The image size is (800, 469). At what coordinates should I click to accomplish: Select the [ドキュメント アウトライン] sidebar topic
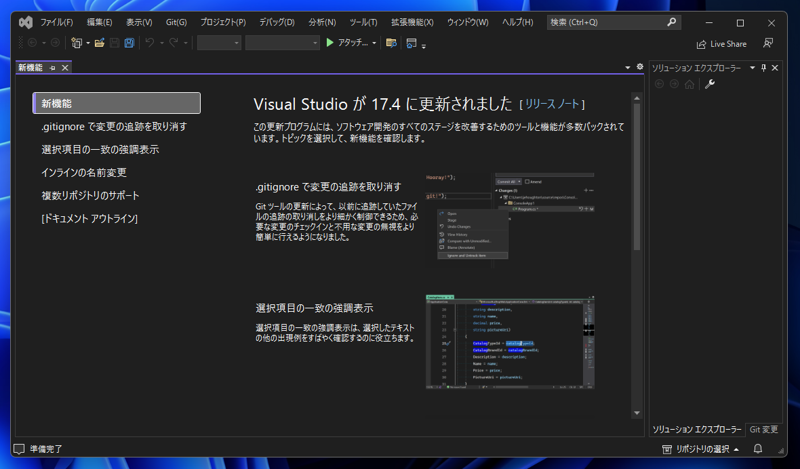pyautogui.click(x=89, y=218)
